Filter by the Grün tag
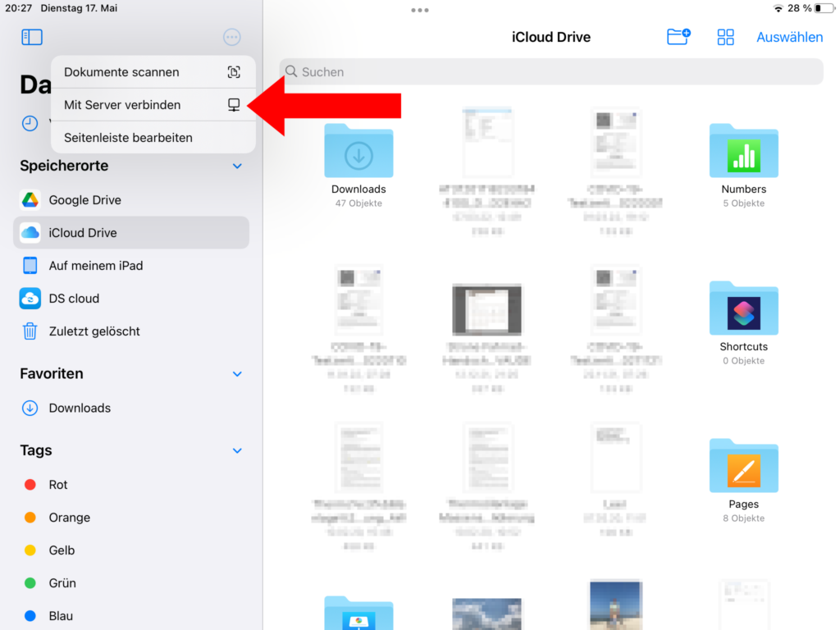840x630 pixels. [131, 583]
